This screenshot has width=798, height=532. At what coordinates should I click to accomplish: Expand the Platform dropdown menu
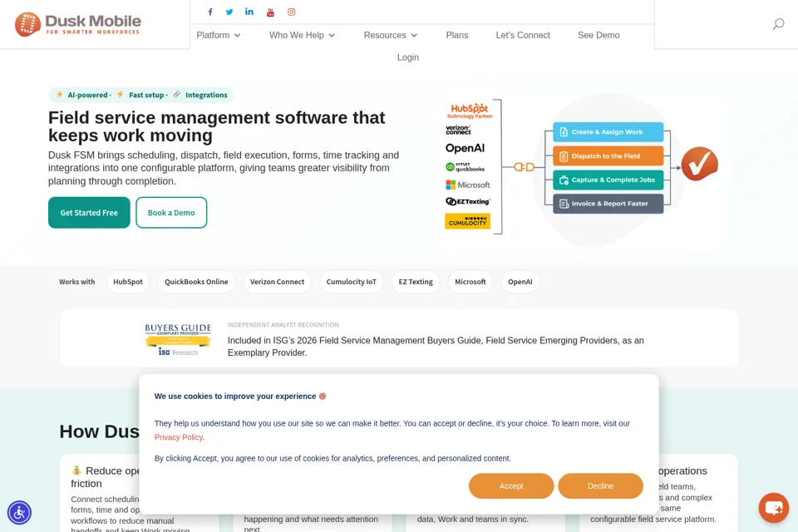pyautogui.click(x=219, y=35)
